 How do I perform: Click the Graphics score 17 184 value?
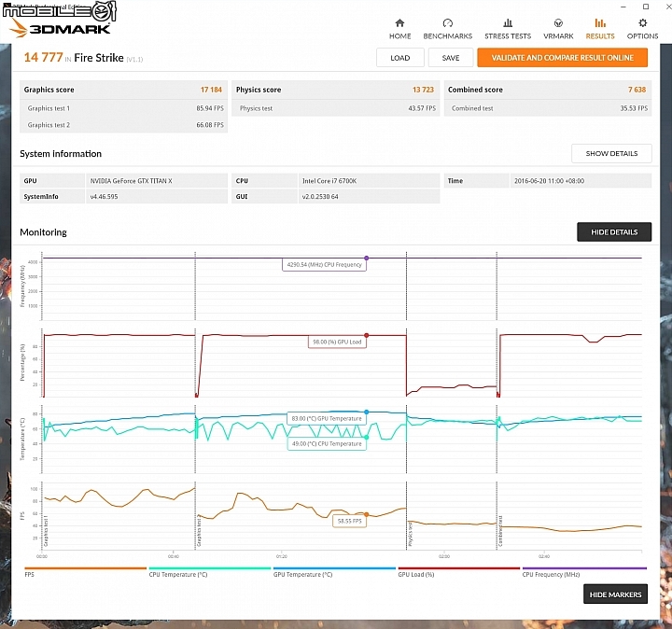click(211, 90)
